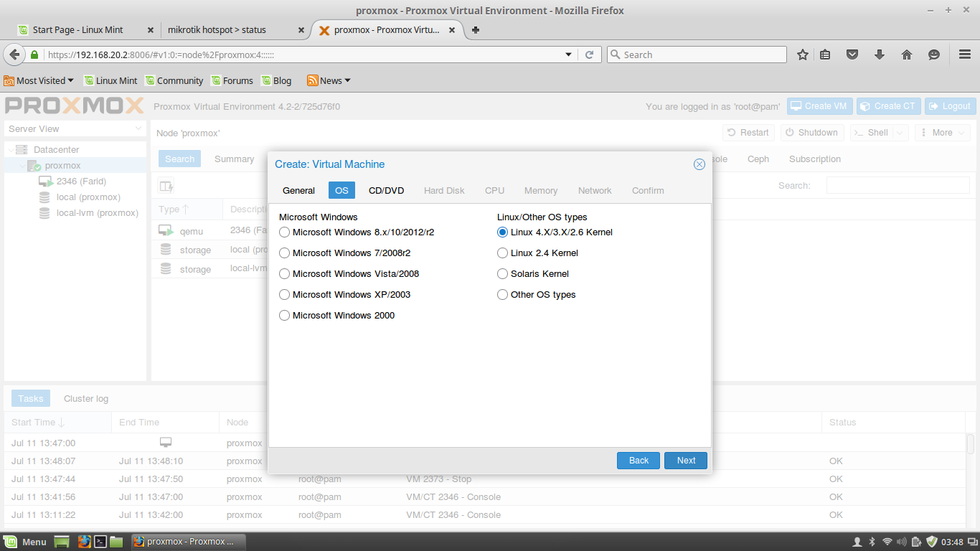Sort by Start Time column header

(x=57, y=423)
